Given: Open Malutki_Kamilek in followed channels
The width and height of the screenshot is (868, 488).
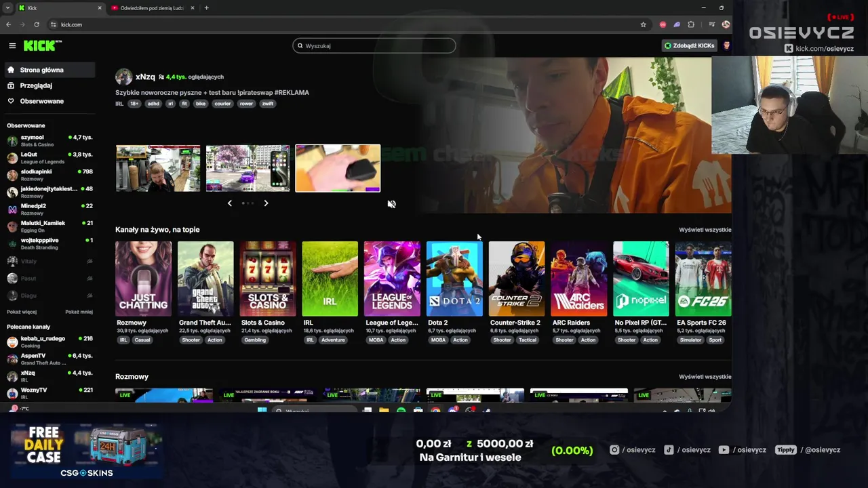Looking at the screenshot, I should tap(50, 226).
